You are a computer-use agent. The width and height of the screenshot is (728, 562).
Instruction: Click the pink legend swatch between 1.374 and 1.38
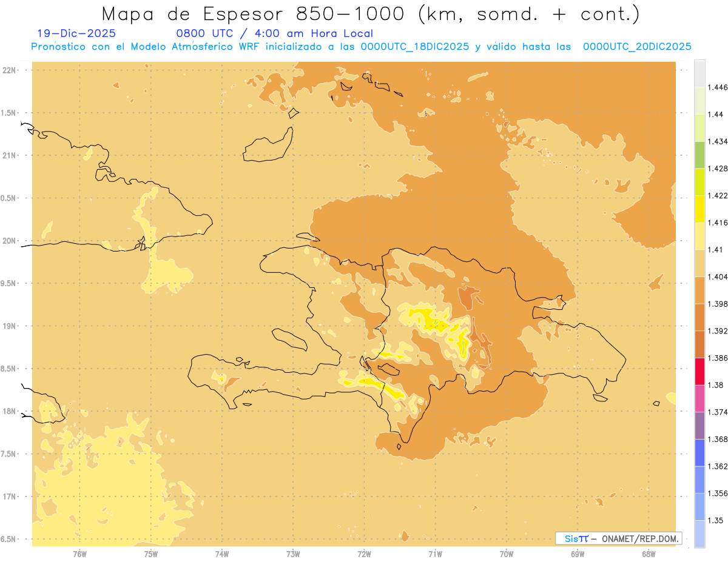pos(699,399)
